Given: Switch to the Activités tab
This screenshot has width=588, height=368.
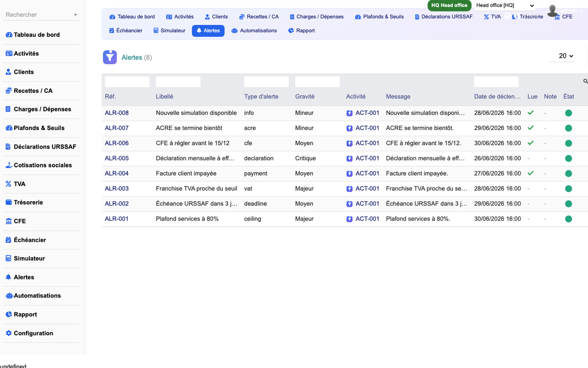Looking at the screenshot, I should click(180, 17).
